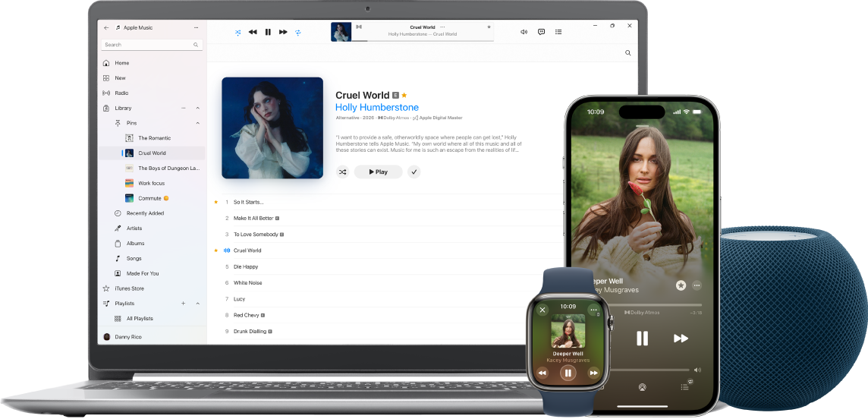Viewport: 868px width, 419px height.
Task: Open the Work focus playlist
Action: [151, 183]
